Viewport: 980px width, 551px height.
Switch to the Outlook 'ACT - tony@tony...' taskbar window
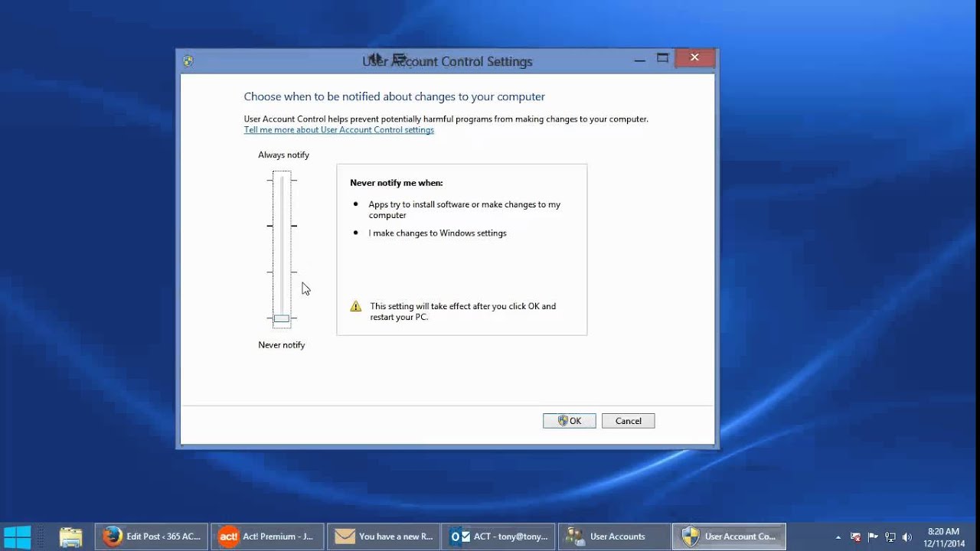tap(499, 536)
